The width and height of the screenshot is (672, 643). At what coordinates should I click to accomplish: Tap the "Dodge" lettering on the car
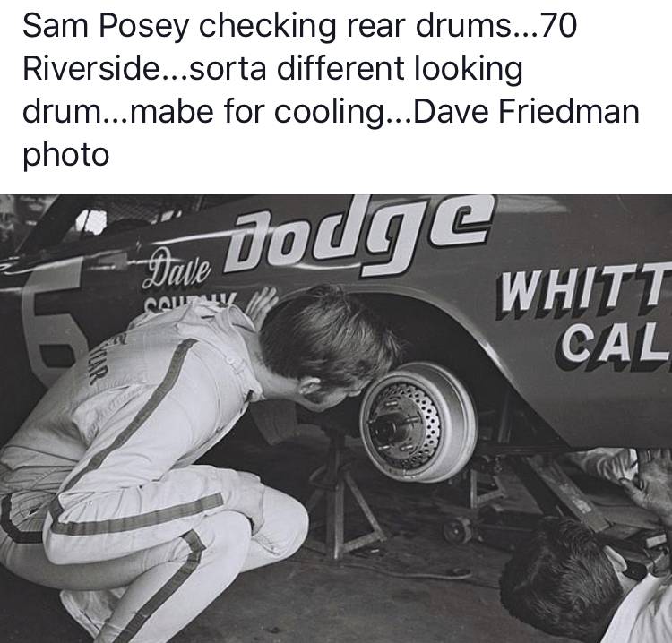(358, 234)
